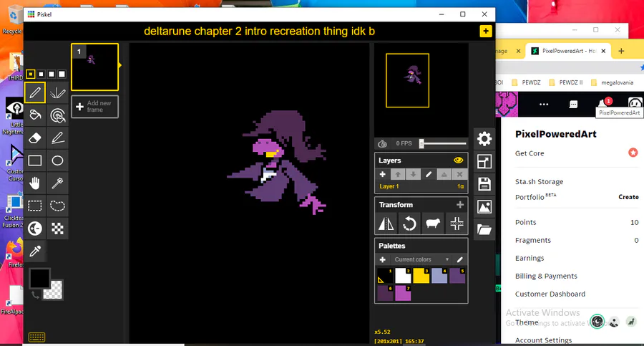Create a new palette plus button
This screenshot has height=346, width=644.
(x=382, y=259)
